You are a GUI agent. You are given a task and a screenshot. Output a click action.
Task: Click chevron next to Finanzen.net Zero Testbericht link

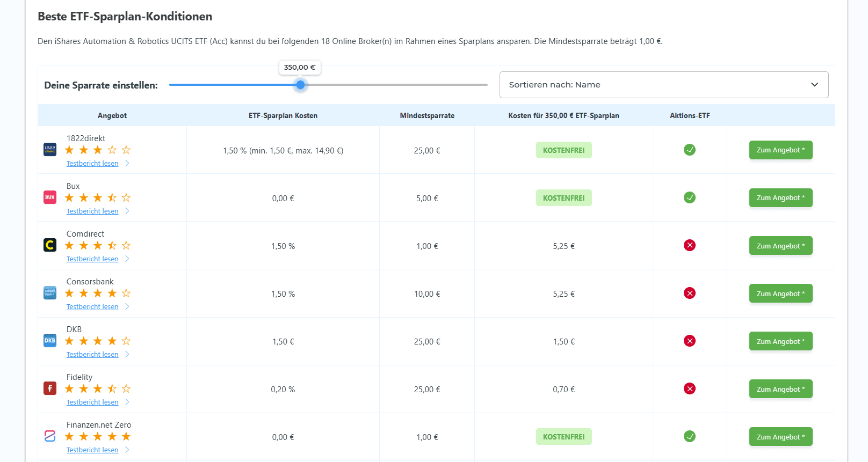127,450
